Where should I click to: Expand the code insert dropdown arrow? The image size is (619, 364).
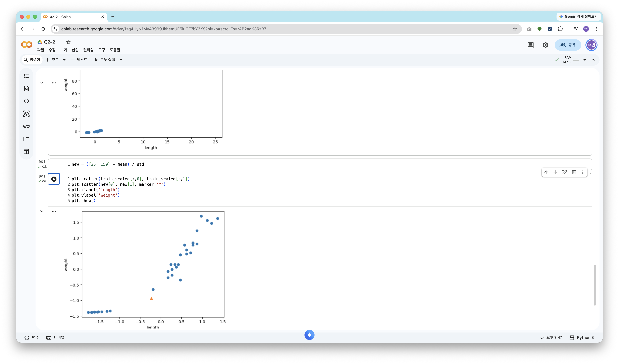(x=64, y=60)
